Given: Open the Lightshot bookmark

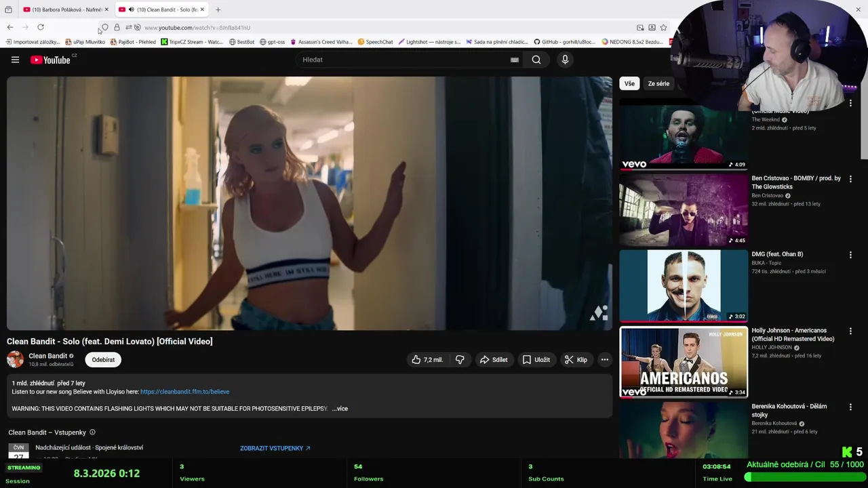Looking at the screenshot, I should pos(429,42).
